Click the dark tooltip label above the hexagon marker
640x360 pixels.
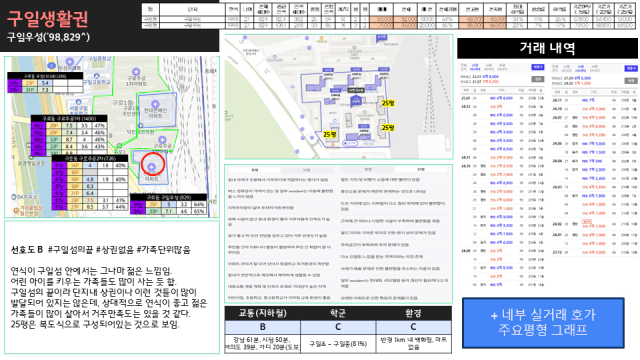tap(356, 90)
